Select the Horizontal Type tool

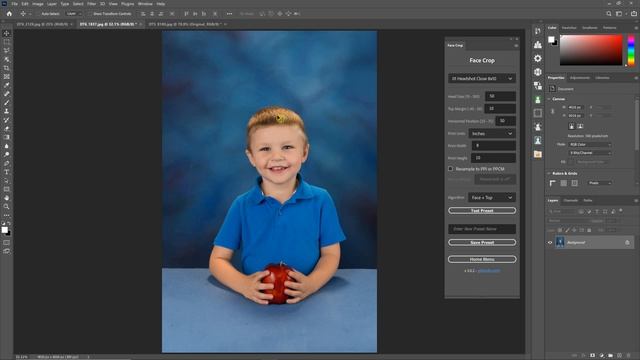(x=7, y=172)
